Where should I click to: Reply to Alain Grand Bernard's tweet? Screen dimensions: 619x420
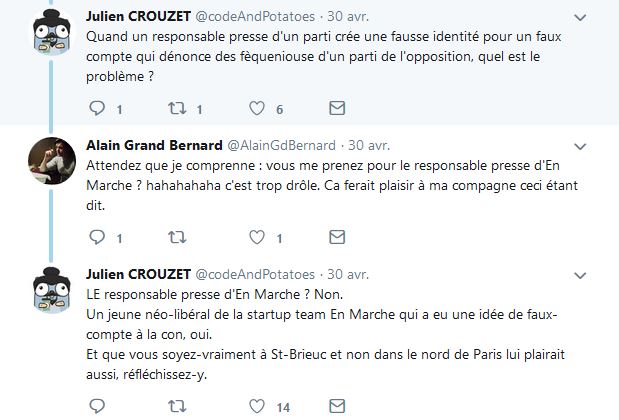click(97, 237)
